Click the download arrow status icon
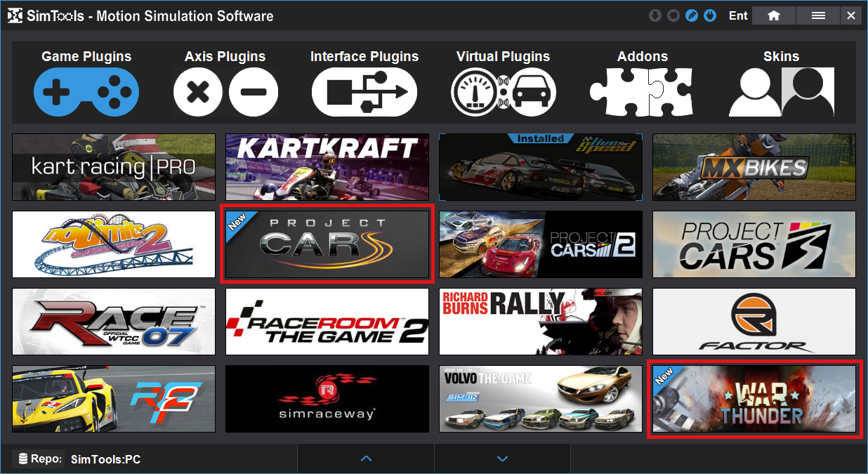The height and width of the screenshot is (474, 868). pyautogui.click(x=655, y=15)
